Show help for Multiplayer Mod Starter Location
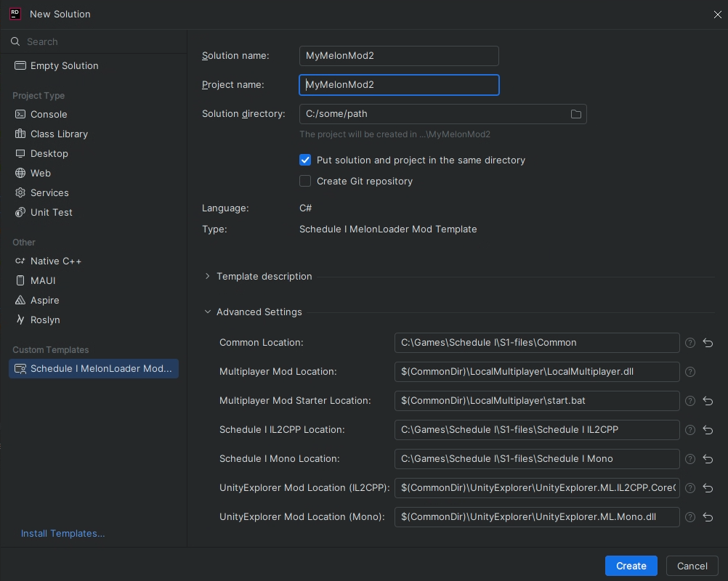The image size is (728, 581). click(690, 400)
